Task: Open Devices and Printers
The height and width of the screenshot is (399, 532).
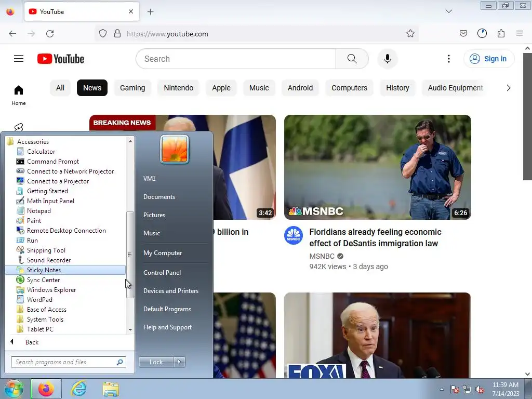Action: (170, 291)
